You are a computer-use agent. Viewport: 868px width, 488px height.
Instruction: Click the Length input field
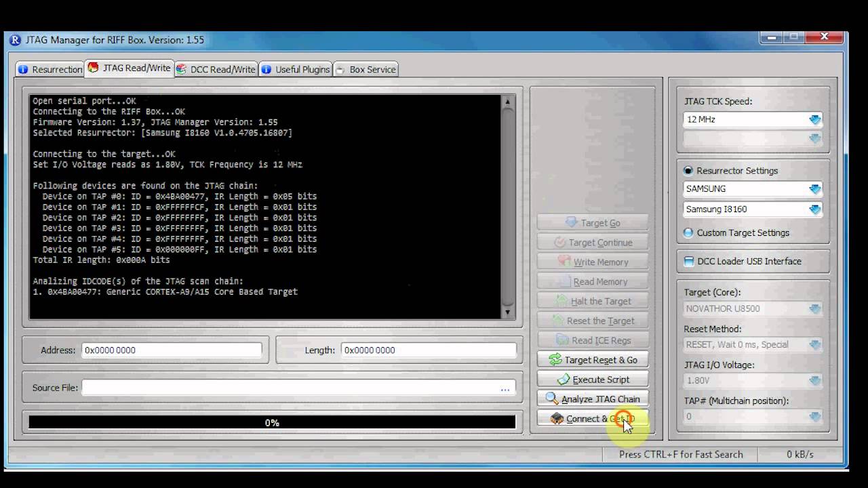(x=429, y=350)
